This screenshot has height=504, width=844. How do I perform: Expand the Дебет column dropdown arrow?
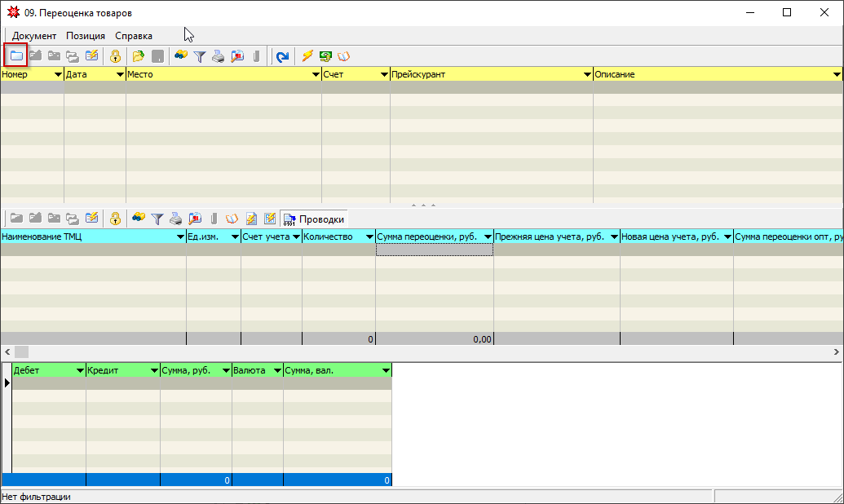pos(80,370)
